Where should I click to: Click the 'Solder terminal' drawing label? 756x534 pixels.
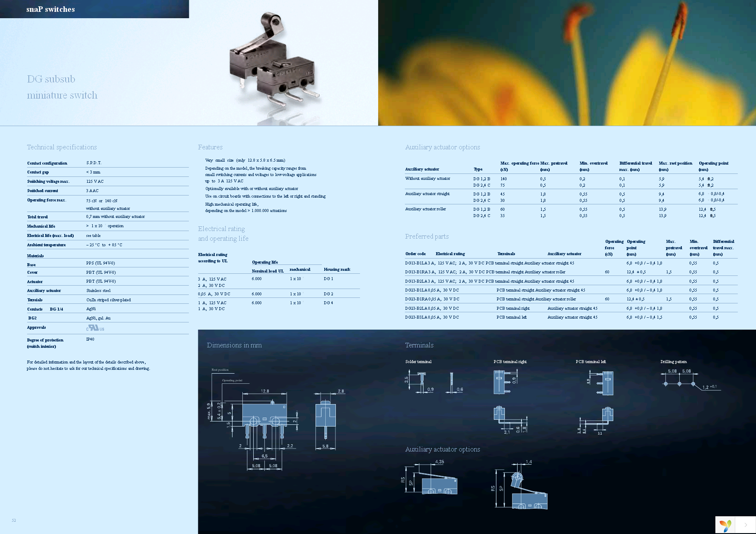tap(418, 362)
